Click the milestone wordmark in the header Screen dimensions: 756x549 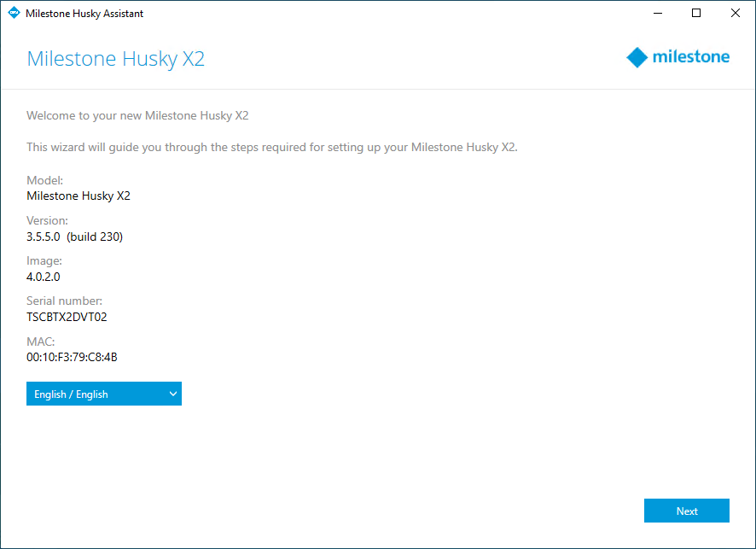690,57
